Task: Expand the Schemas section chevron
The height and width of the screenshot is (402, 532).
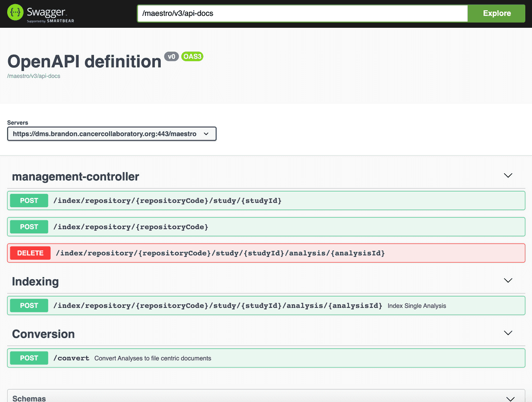Action: pyautogui.click(x=510, y=399)
